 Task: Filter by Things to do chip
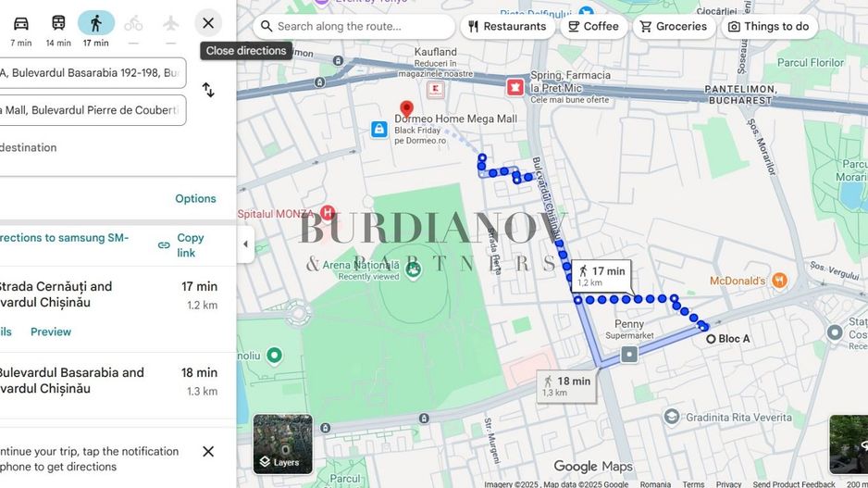(x=769, y=26)
